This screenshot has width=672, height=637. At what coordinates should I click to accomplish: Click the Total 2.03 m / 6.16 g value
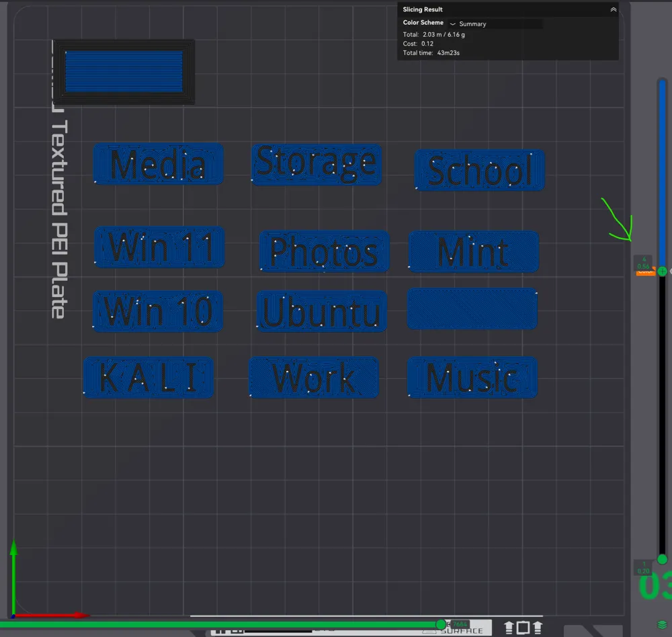[x=444, y=35]
